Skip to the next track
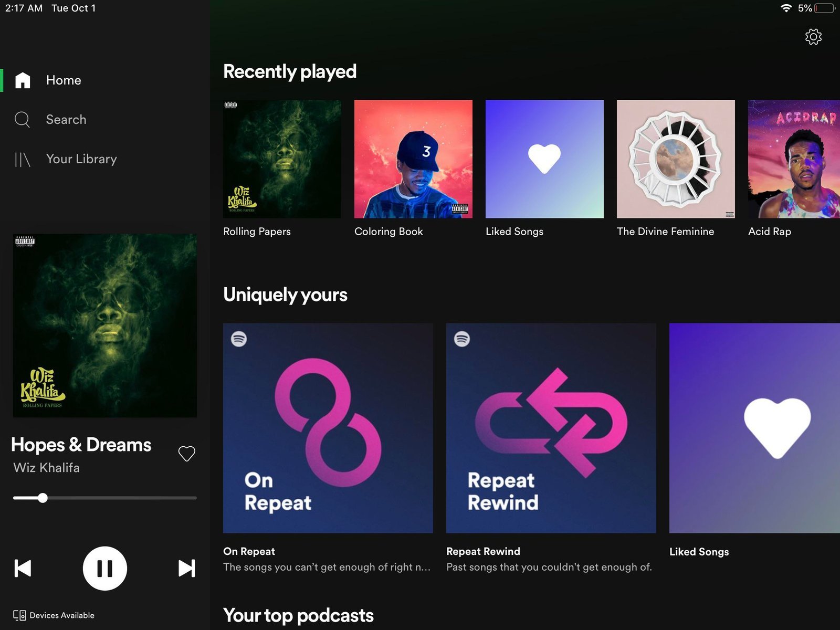 coord(186,568)
